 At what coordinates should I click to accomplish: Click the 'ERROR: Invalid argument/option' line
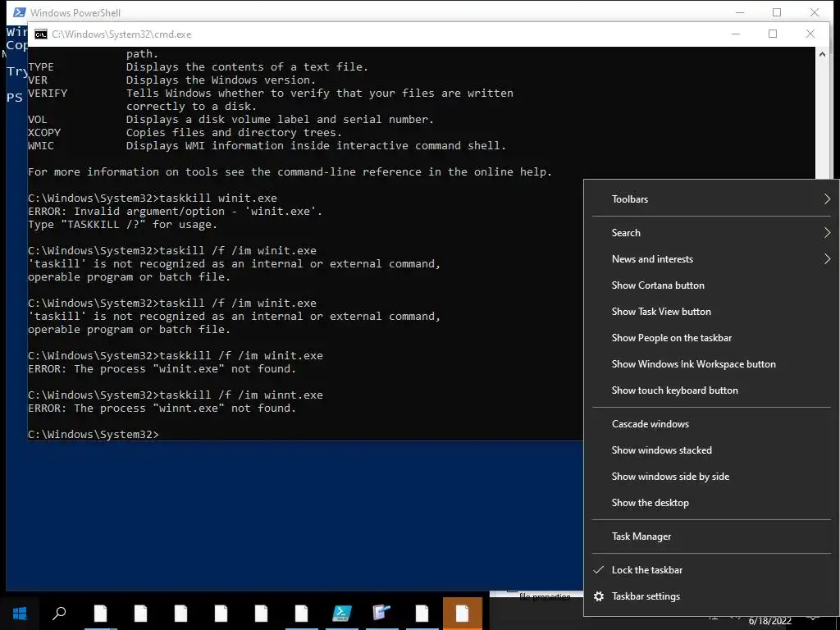pyautogui.click(x=176, y=211)
